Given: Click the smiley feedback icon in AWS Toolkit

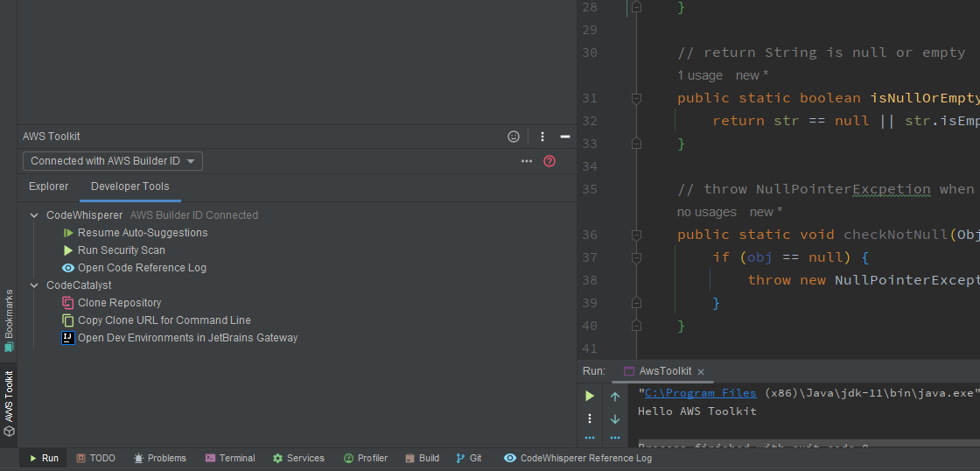Looking at the screenshot, I should click(x=514, y=137).
